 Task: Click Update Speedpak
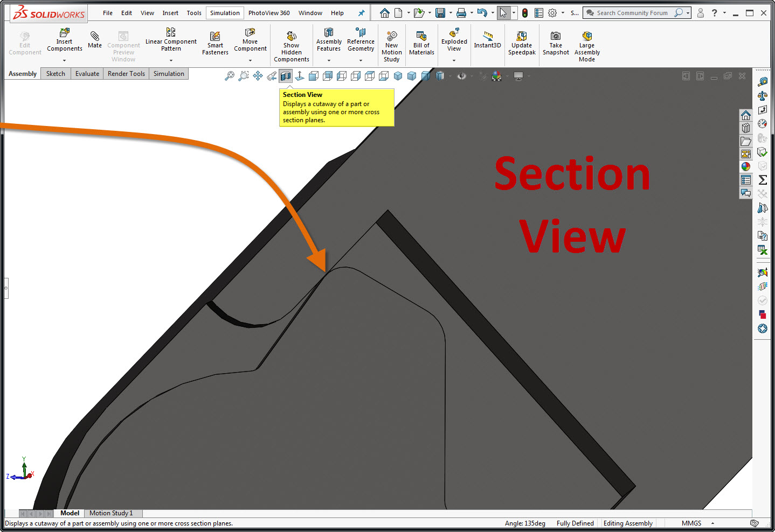click(x=522, y=43)
